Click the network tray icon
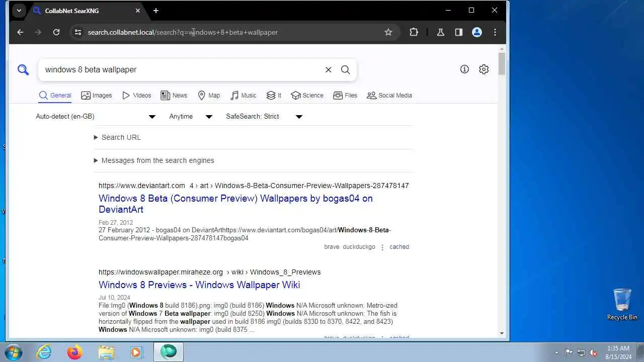 pyautogui.click(x=581, y=352)
